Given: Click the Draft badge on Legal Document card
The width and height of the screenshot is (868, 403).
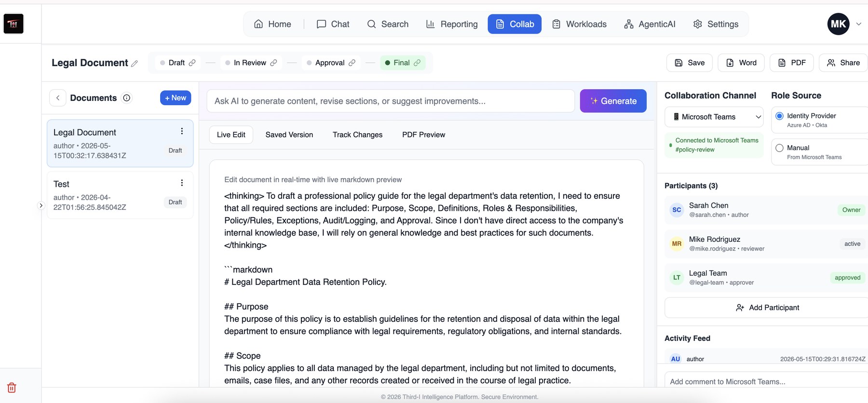Looking at the screenshot, I should tap(175, 151).
